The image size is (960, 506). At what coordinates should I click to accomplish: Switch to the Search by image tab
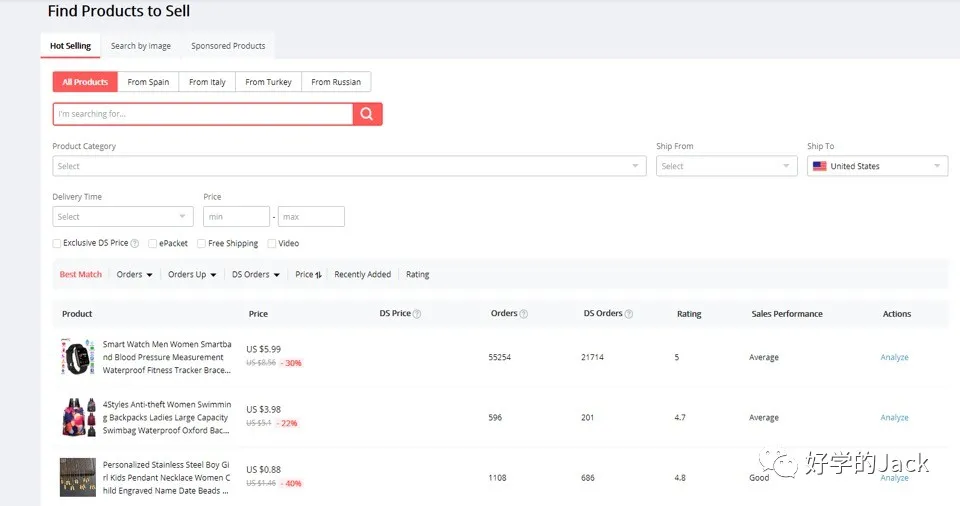coord(141,46)
